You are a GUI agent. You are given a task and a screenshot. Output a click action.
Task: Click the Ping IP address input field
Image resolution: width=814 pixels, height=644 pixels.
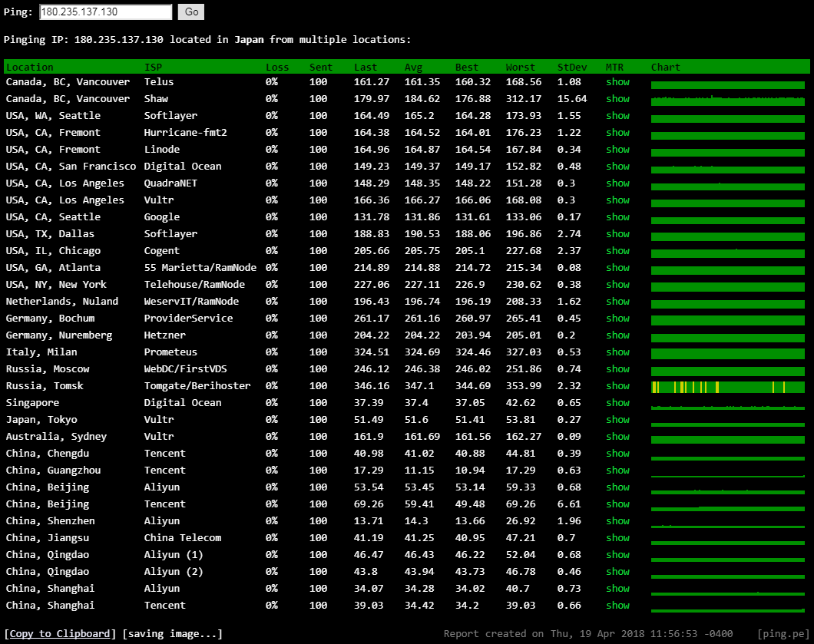coord(105,12)
